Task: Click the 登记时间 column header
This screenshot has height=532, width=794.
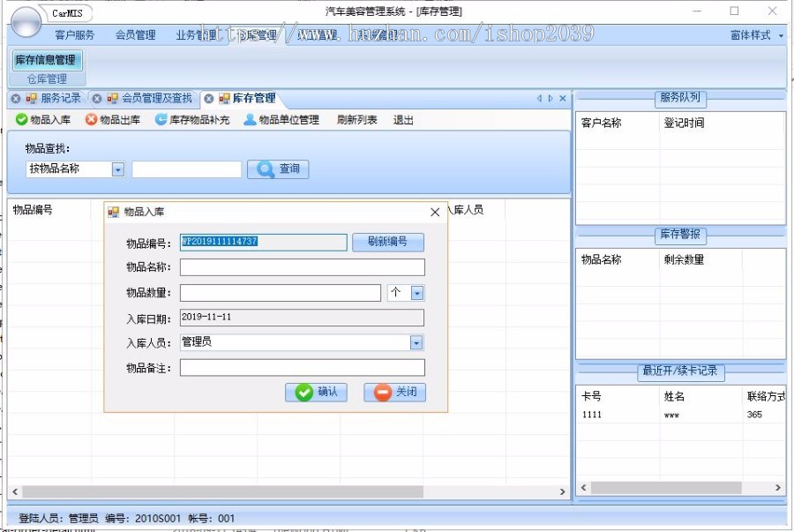Action: [684, 123]
